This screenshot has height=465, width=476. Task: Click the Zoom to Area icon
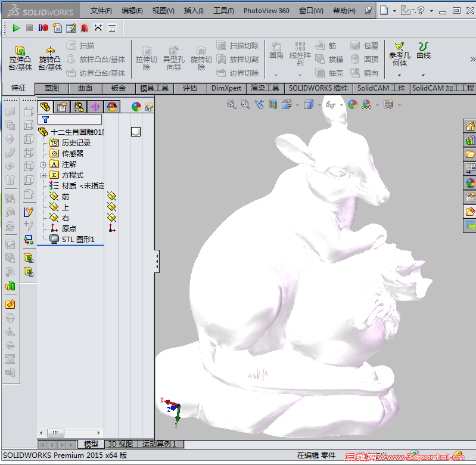click(x=245, y=105)
